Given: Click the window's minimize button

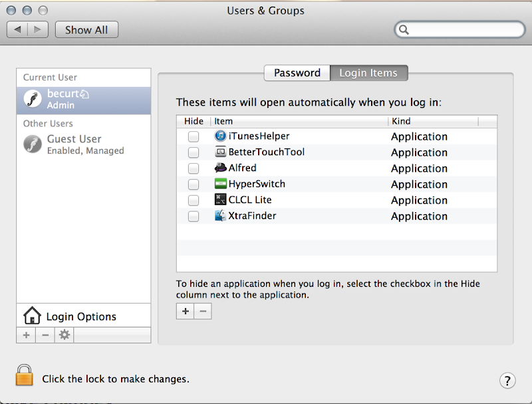Looking at the screenshot, I should [27, 10].
